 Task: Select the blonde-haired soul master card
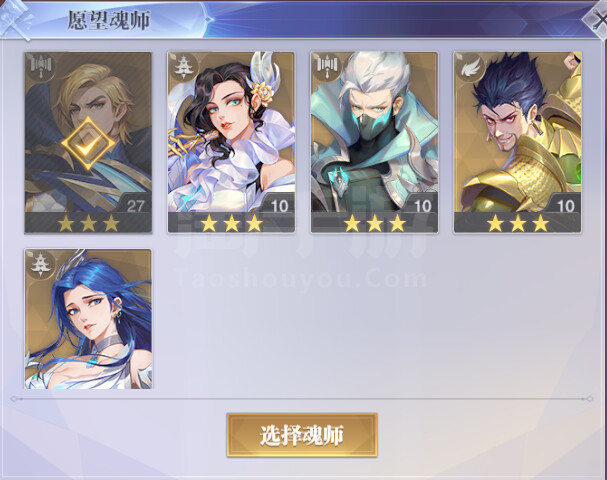(88, 143)
